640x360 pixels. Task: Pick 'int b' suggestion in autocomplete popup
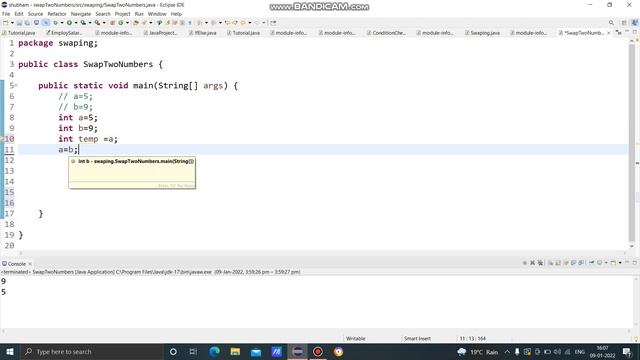[x=132, y=161]
